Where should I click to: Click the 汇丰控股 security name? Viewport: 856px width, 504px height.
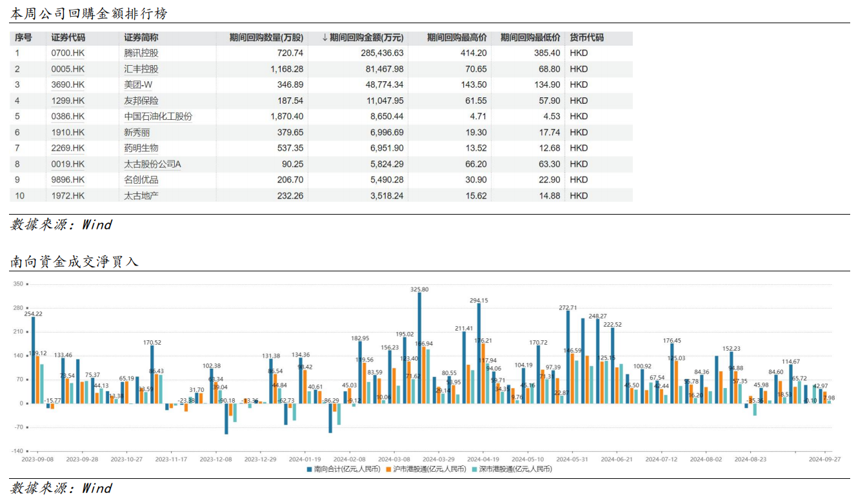[141, 69]
